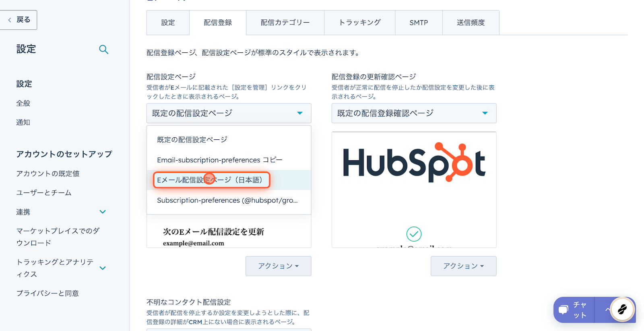644x331 pixels.
Task: Choose Email-subscription-preferences コピー option
Action: click(229, 160)
